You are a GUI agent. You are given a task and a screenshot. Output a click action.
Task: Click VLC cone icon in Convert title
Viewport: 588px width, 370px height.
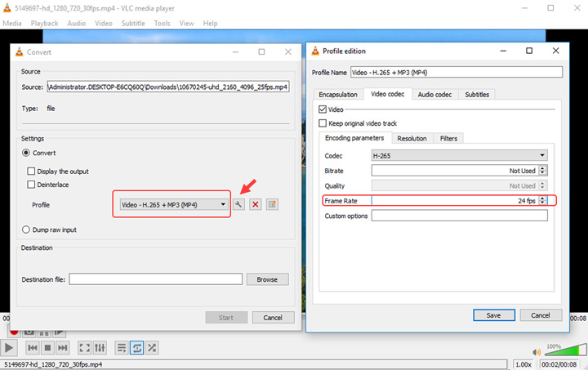[19, 52]
